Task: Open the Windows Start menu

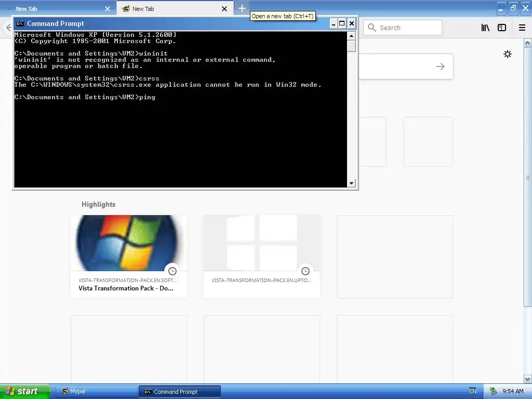Action: click(25, 391)
